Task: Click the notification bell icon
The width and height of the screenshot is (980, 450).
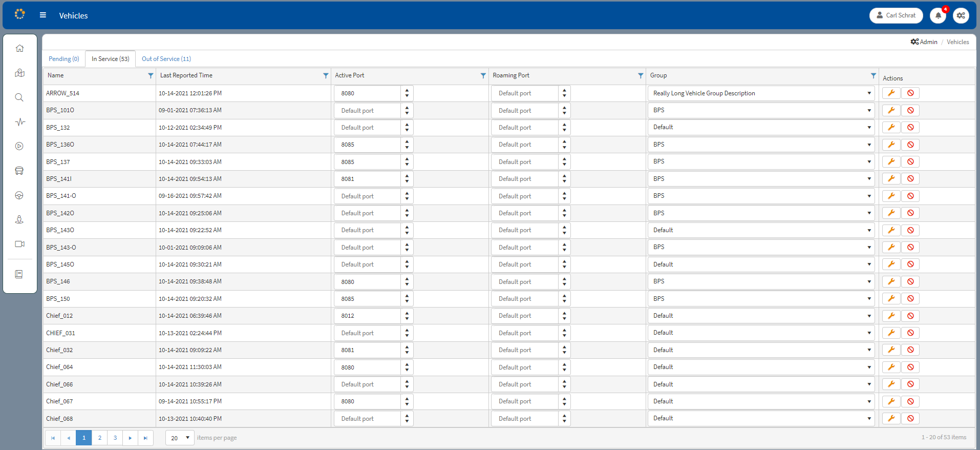Action: coord(938,15)
